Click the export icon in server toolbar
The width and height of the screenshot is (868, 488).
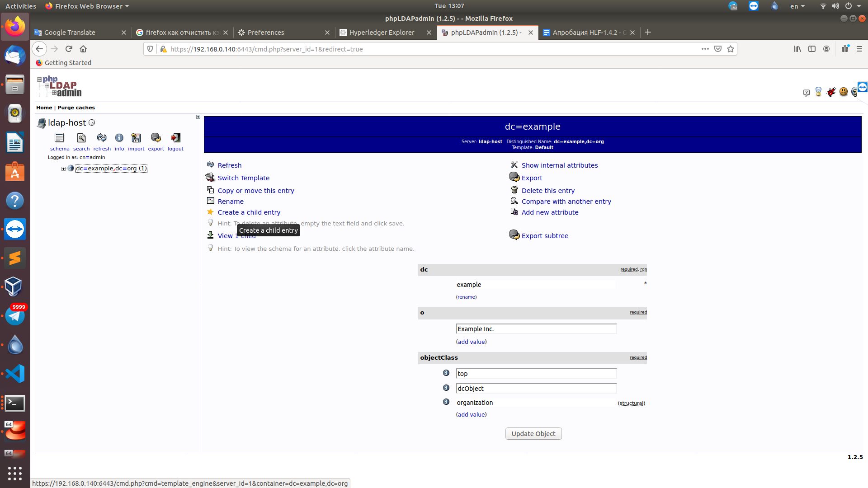point(156,138)
